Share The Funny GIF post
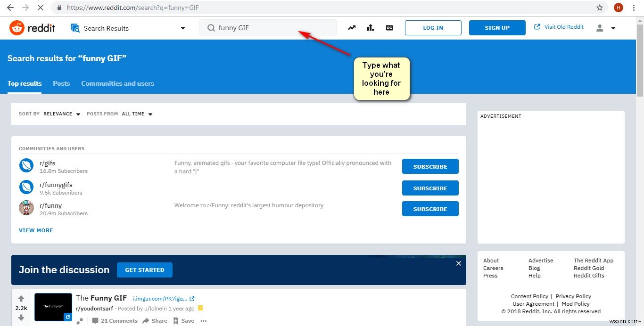Image resolution: width=644 pixels, height=326 pixels. click(156, 321)
